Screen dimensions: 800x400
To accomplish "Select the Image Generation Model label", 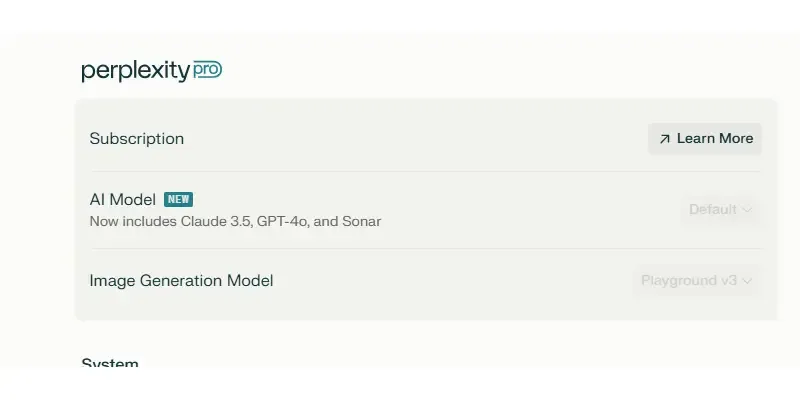I will [x=181, y=281].
